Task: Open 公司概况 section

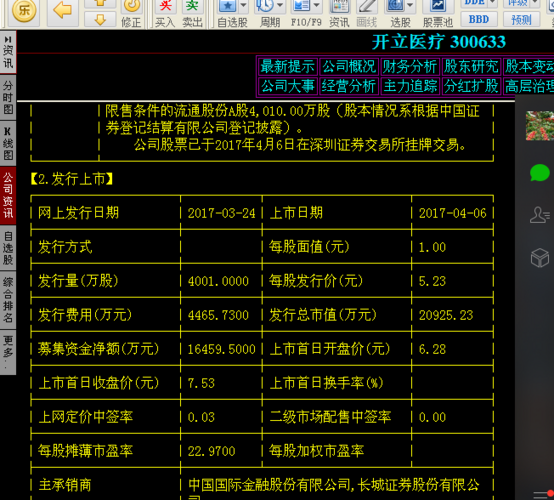Action: click(349, 66)
